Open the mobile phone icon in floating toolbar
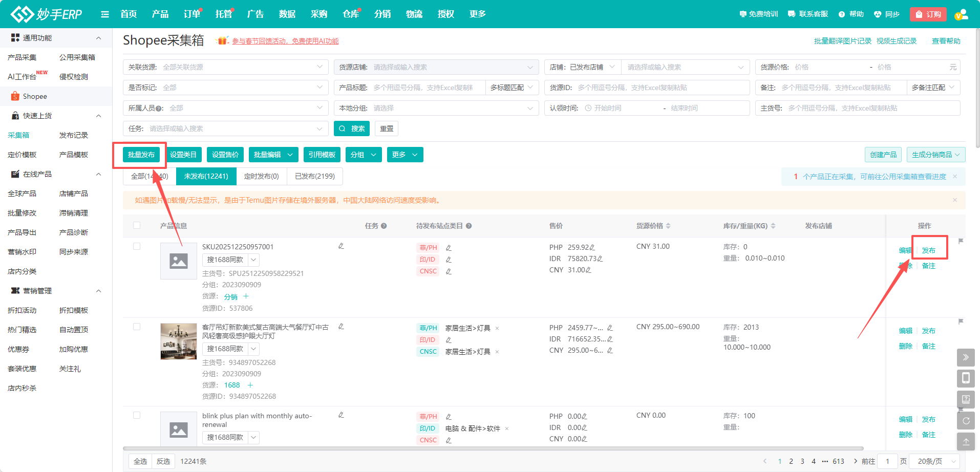The height and width of the screenshot is (472, 980). tap(966, 378)
